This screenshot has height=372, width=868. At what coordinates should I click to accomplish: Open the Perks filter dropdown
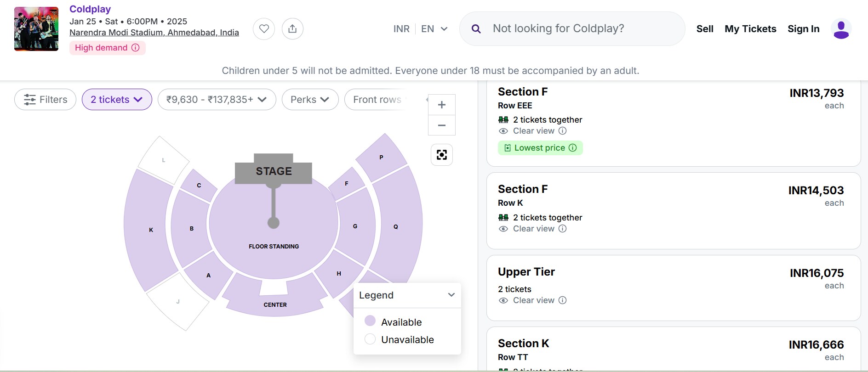[x=310, y=100]
